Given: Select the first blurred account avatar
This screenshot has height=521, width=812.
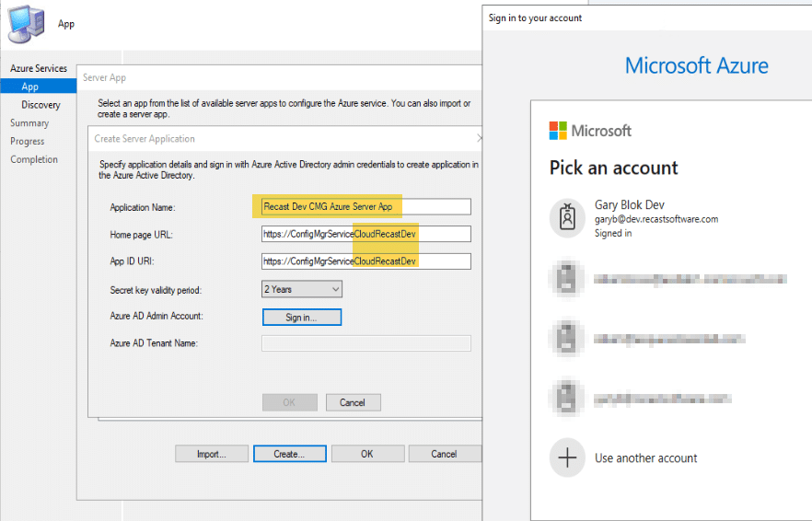Looking at the screenshot, I should (566, 278).
